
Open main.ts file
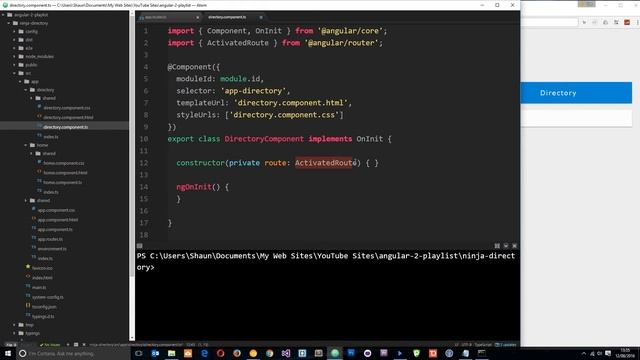tap(39, 287)
